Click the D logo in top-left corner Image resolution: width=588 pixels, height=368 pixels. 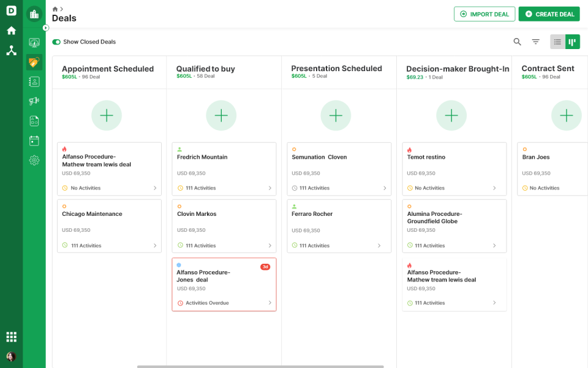11,10
